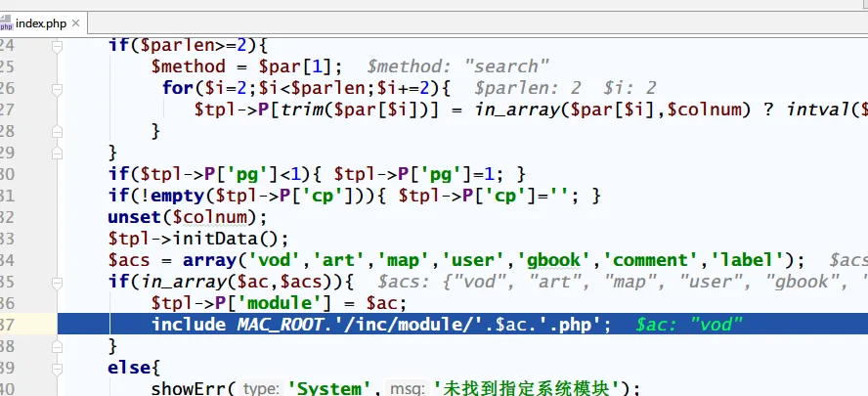
Task: Collapse the for loop fold marker on line 26
Action: (58, 88)
